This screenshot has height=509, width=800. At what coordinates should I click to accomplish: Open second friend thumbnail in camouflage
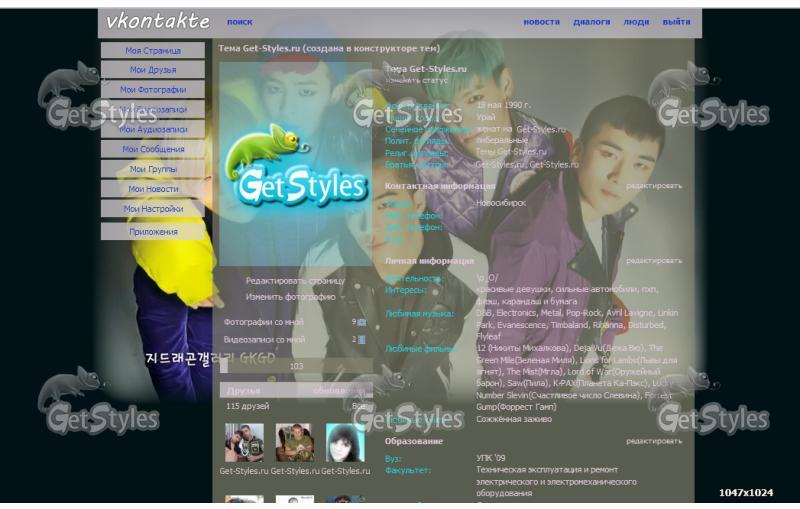tap(295, 443)
